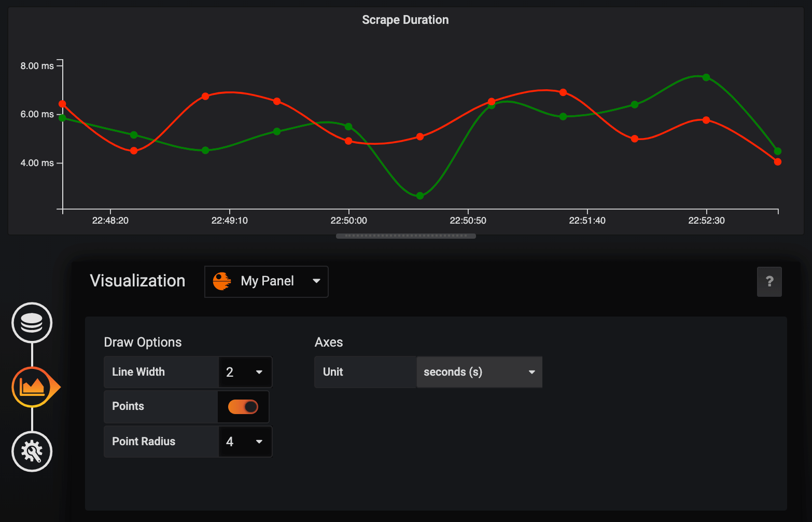Click the My Panel plugin logo
812x522 pixels.
pos(222,281)
